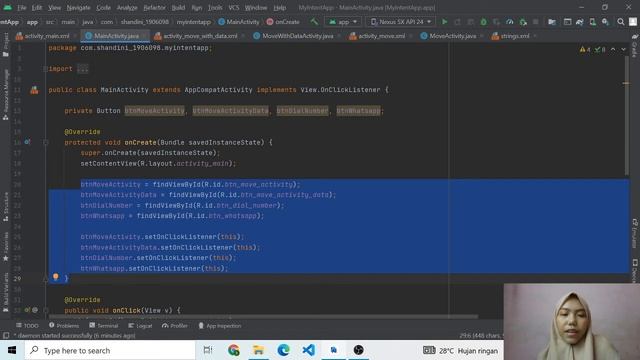Open the Refactor menu
This screenshot has height=360, width=640.
[154, 8]
